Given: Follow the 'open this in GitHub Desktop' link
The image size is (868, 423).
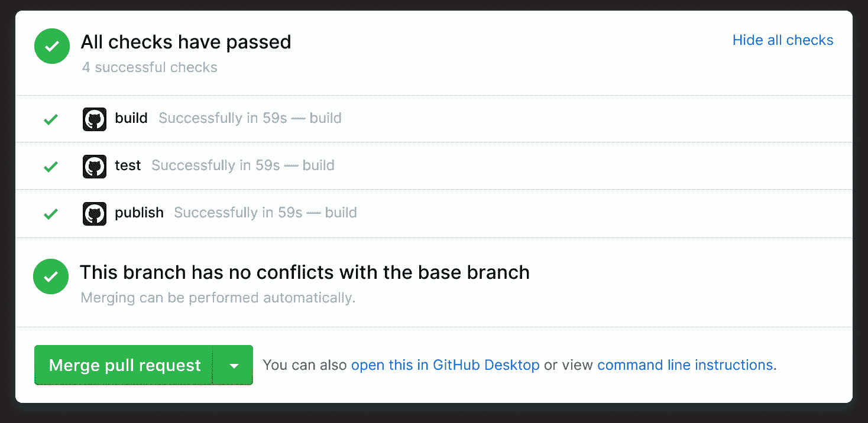Looking at the screenshot, I should (445, 365).
